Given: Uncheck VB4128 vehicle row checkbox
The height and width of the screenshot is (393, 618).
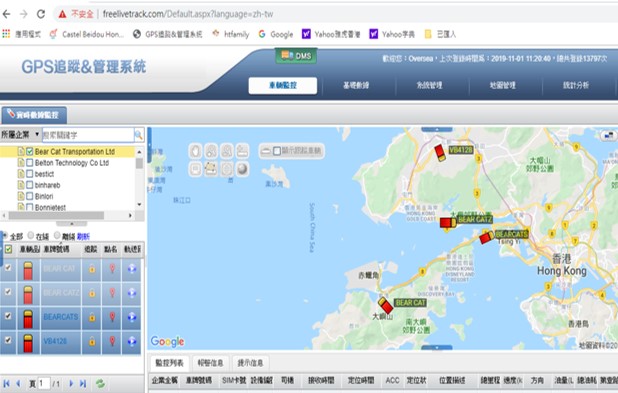Looking at the screenshot, I should (7, 340).
